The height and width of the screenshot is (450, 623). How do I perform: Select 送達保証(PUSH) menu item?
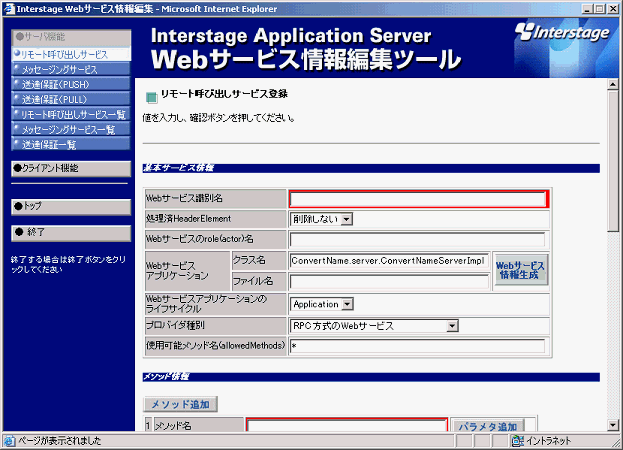[x=71, y=84]
